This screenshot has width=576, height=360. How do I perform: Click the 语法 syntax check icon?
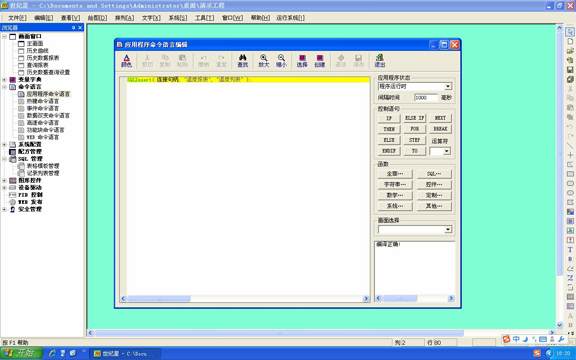(x=341, y=61)
